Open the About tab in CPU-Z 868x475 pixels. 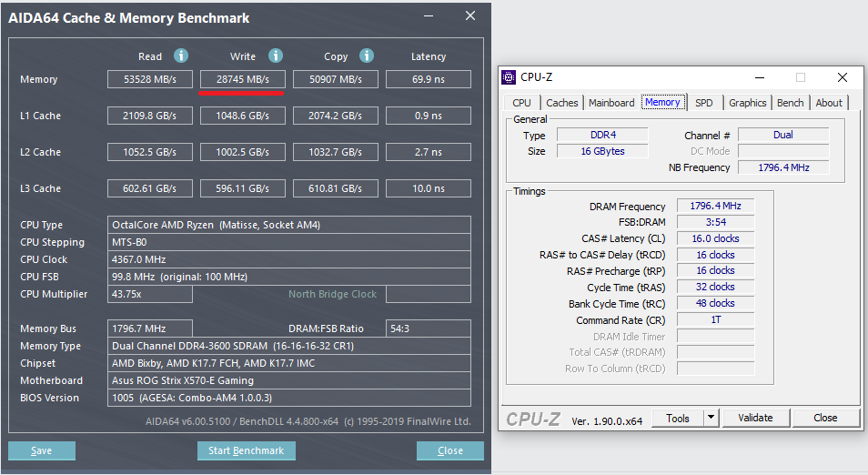coord(829,103)
